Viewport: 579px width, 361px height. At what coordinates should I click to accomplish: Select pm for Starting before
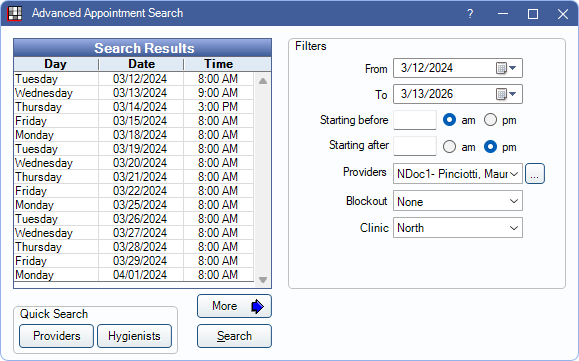pyautogui.click(x=490, y=120)
